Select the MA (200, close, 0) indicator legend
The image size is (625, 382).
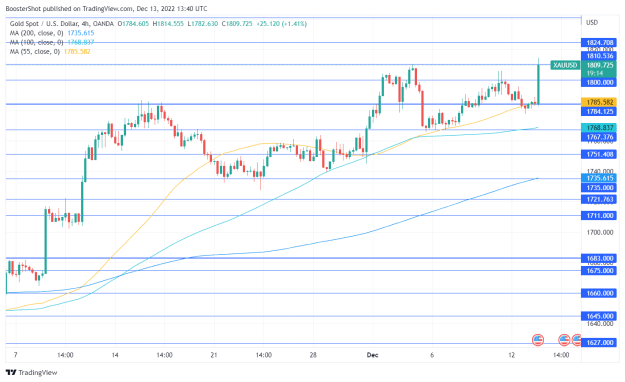coord(36,33)
